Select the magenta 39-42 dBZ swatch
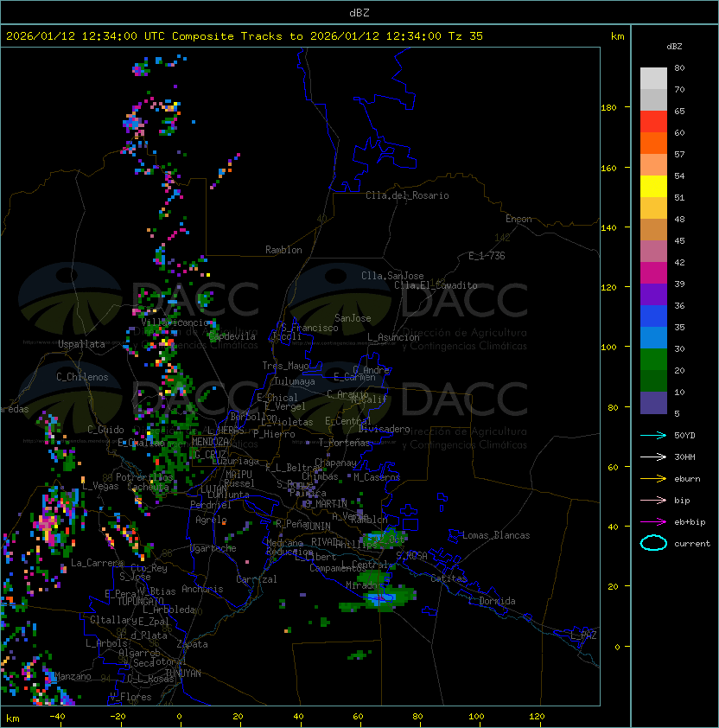Viewport: 719px width, 728px height. [653, 272]
